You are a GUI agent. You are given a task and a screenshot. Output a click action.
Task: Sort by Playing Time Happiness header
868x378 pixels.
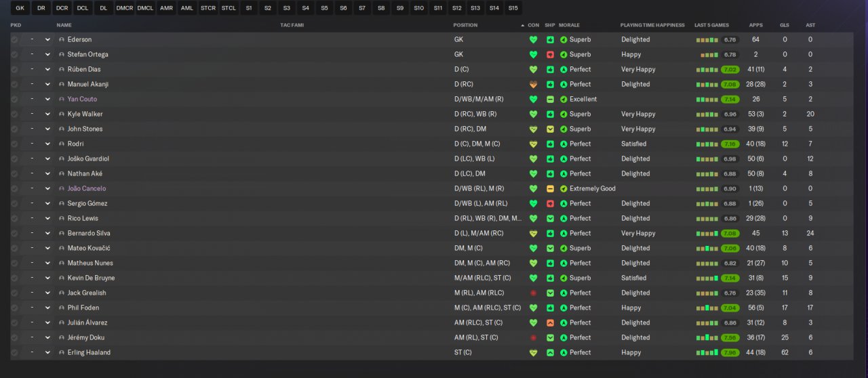pos(652,25)
